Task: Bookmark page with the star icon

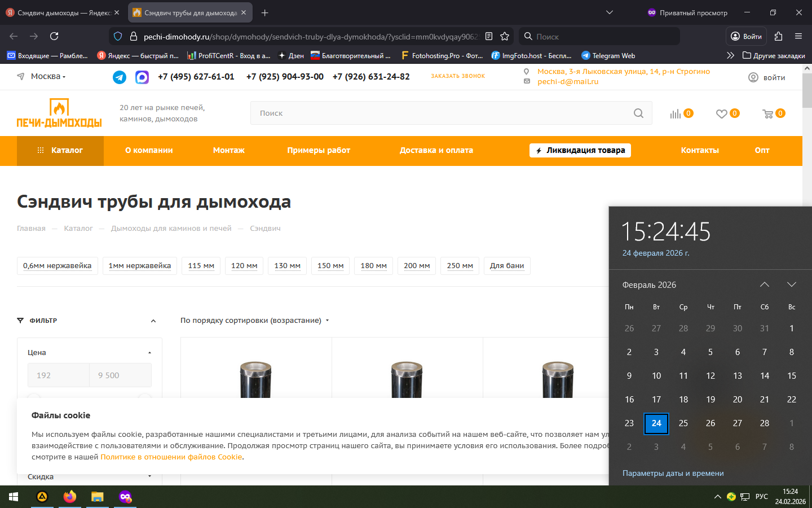Action: (x=505, y=36)
